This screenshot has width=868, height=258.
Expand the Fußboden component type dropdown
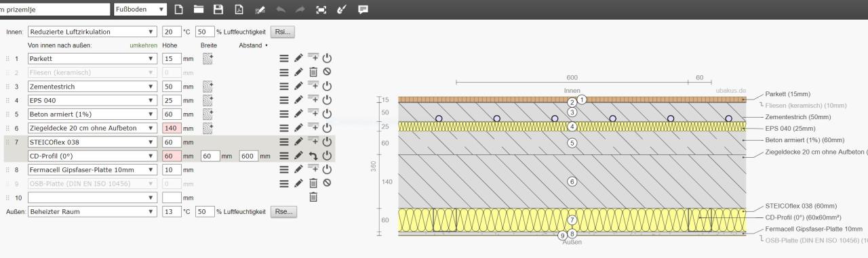[x=140, y=9]
